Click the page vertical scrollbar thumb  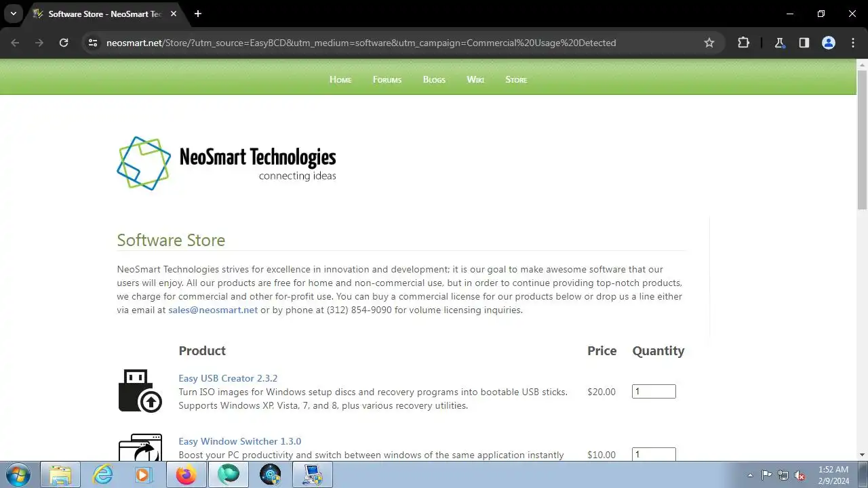click(863, 140)
